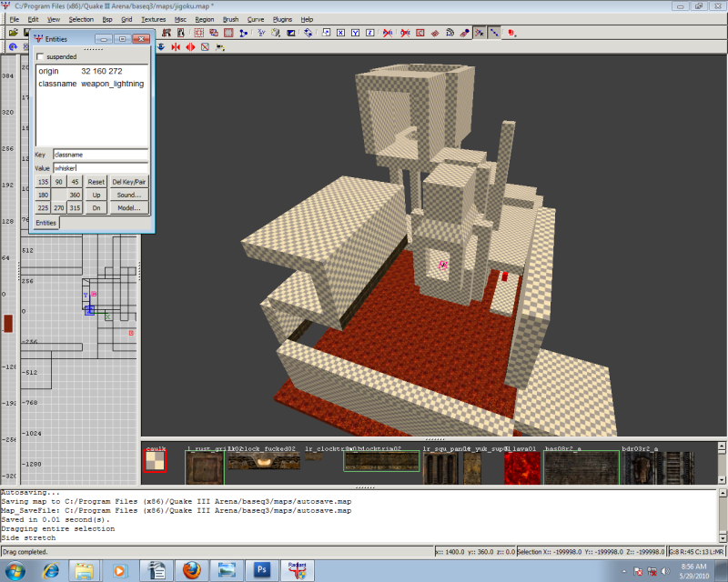Image resolution: width=728 pixels, height=582 pixels.
Task: Click the red brush marker in Z view
Action: [x=8, y=324]
